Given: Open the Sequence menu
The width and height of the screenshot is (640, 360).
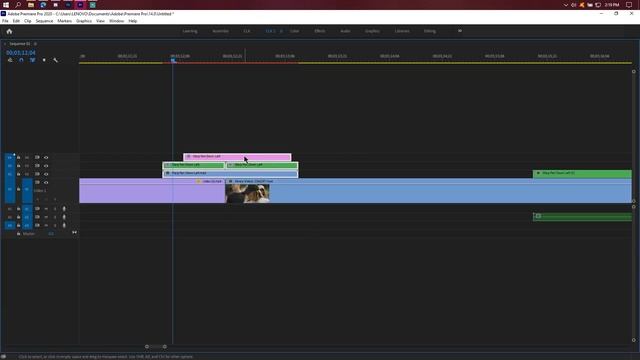Looking at the screenshot, I should [44, 21].
